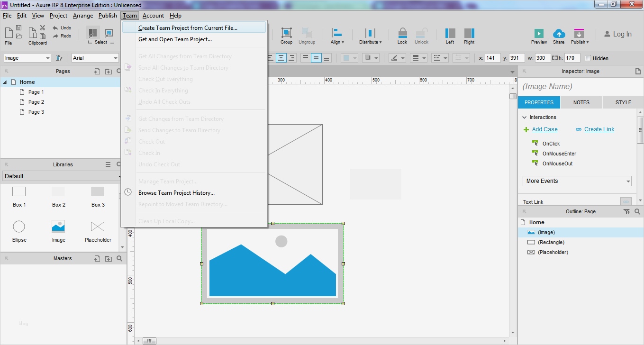
Task: Click the Cut scissors icon
Action: coord(43,28)
